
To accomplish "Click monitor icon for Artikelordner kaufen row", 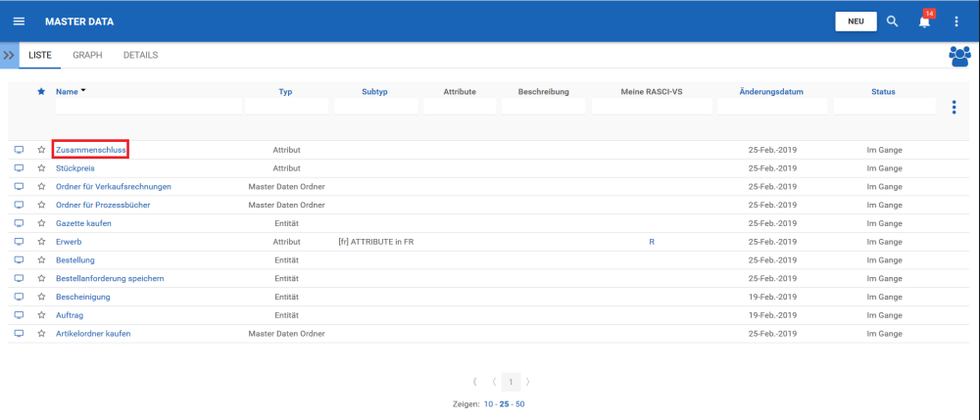I will click(19, 333).
